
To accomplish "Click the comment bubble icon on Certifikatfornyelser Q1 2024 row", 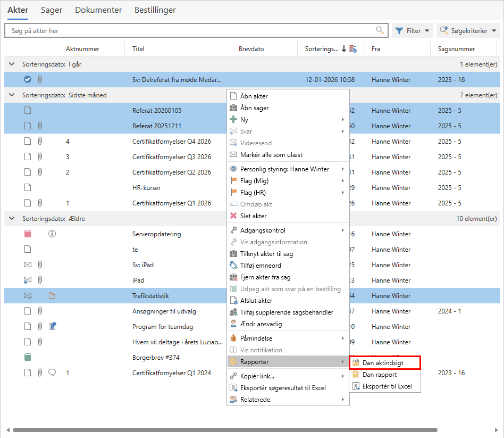I will (x=52, y=373).
